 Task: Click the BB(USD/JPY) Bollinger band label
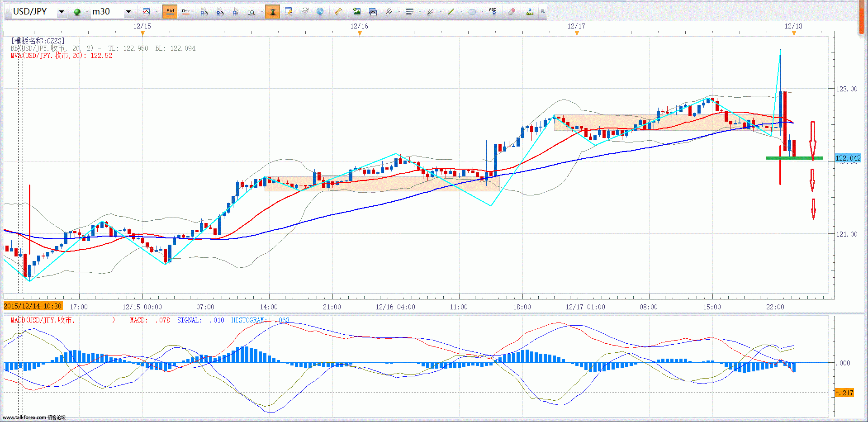coord(103,48)
